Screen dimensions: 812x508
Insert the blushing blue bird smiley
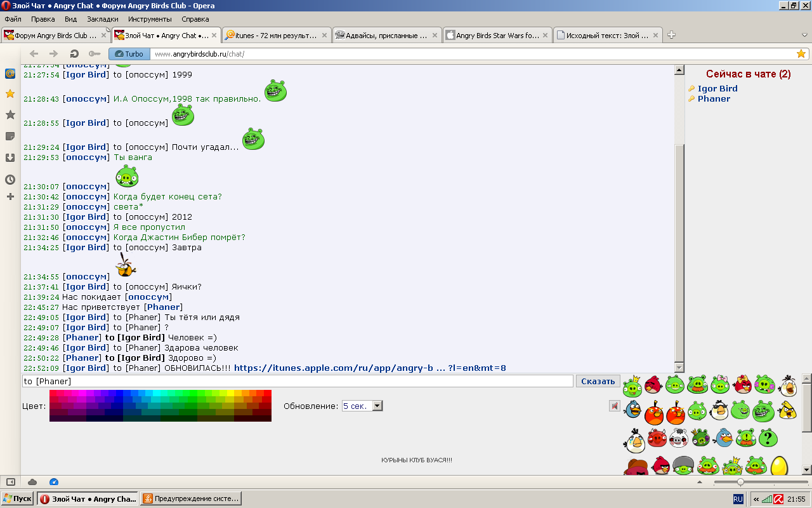(723, 438)
